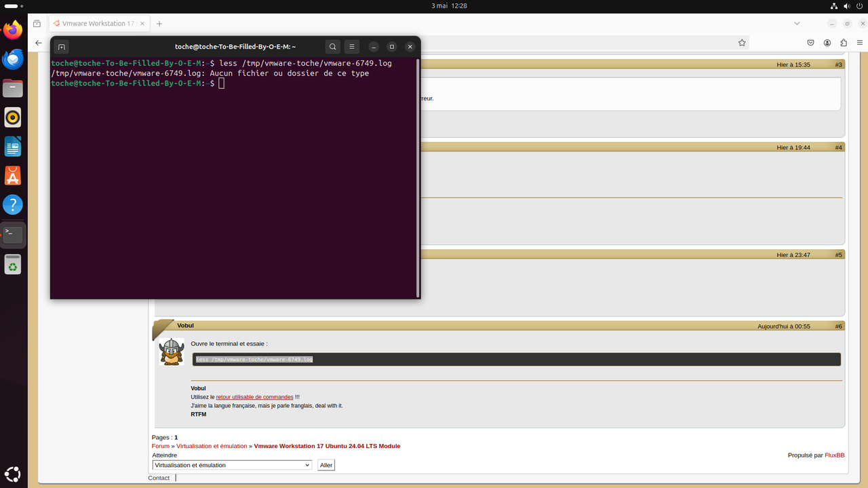
Task: Open Firefox from the dock
Action: click(13, 30)
